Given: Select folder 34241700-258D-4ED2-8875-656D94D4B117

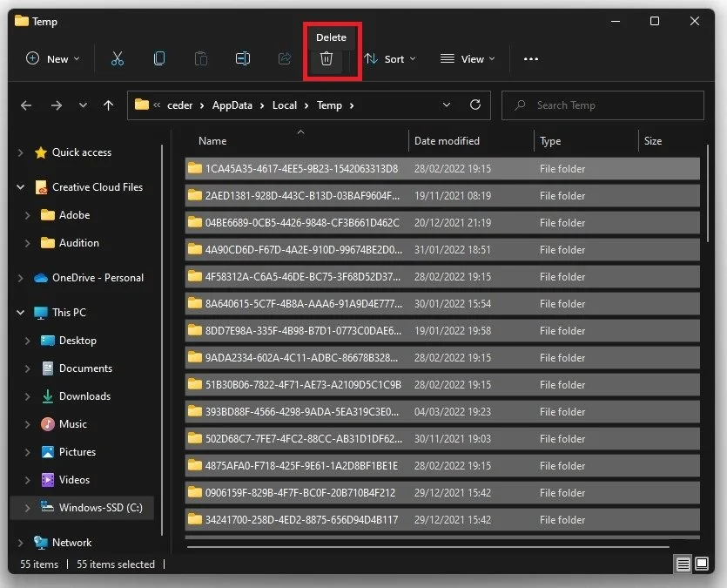Looking at the screenshot, I should pos(442,519).
